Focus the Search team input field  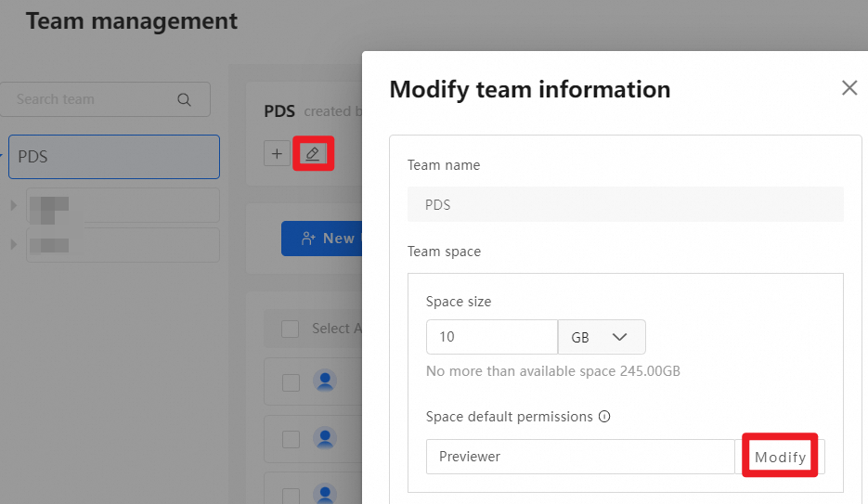point(105,99)
